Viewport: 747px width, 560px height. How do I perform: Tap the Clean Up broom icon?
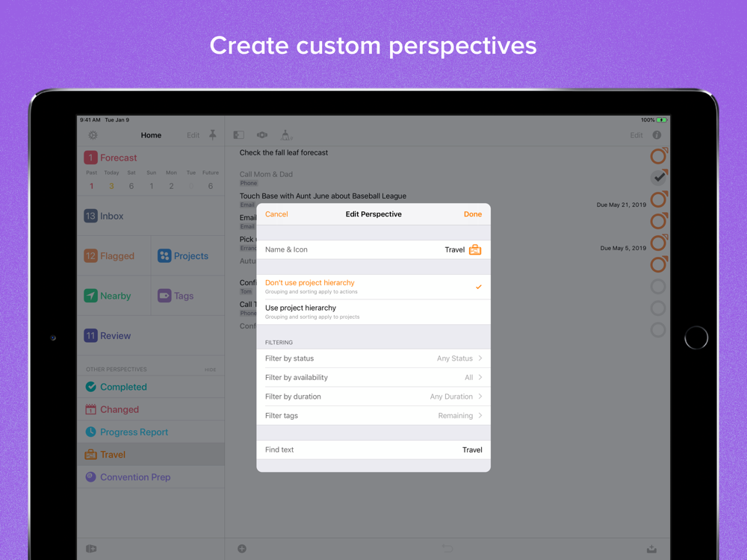coord(286,135)
